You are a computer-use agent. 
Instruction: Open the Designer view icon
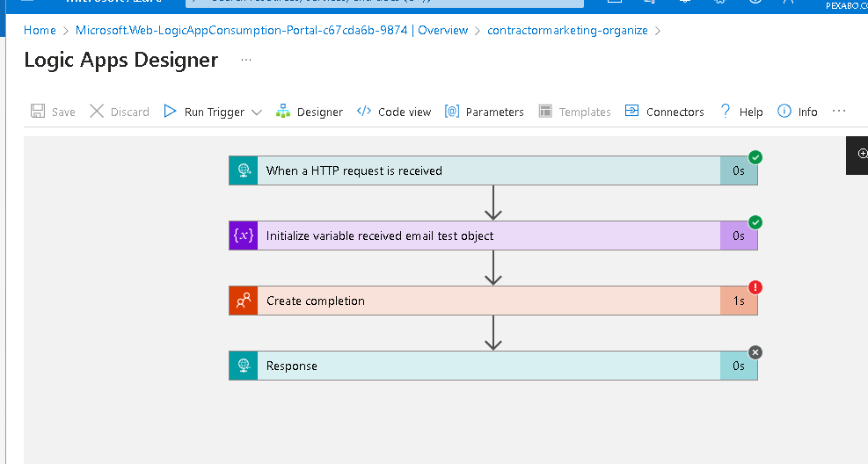point(283,111)
